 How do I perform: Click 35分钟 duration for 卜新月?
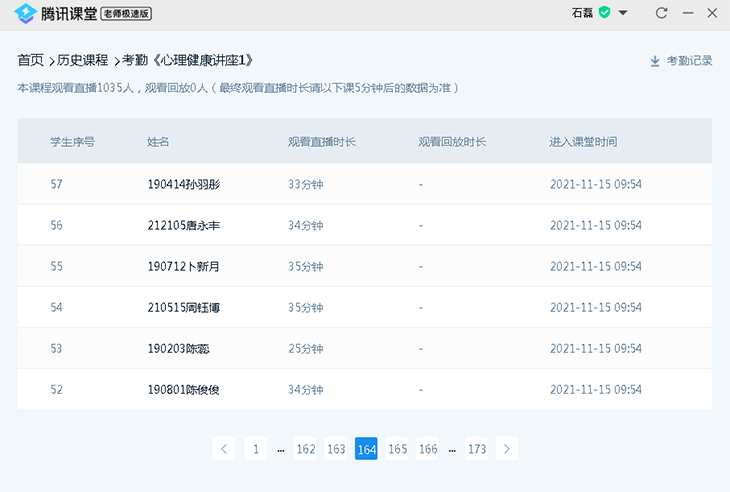point(305,266)
